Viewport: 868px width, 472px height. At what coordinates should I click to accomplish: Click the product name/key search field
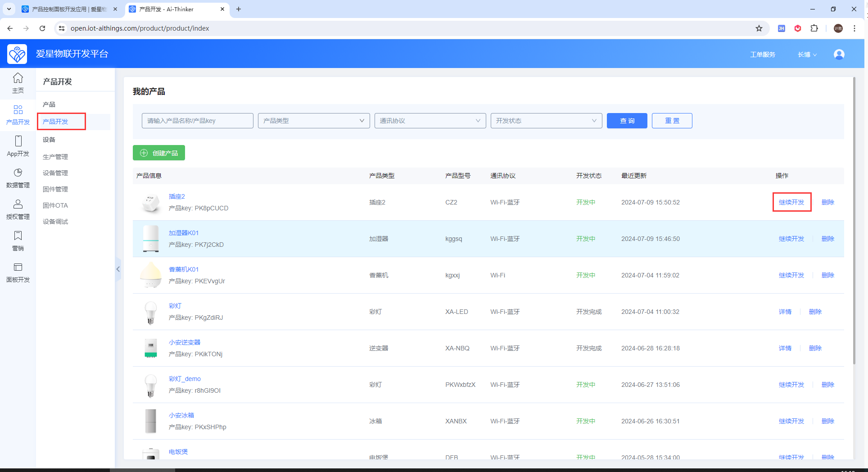tap(197, 121)
